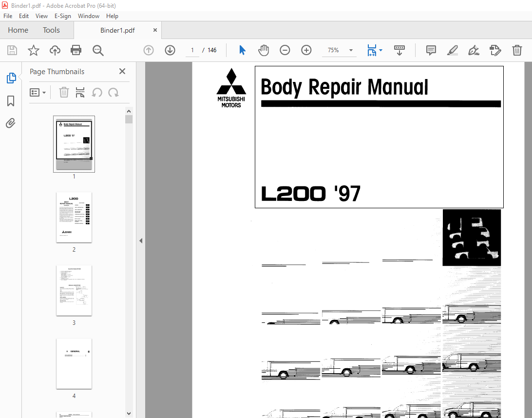Viewport: 532px width, 418px height.
Task: Open thumbnails panel options dropdown
Action: click(x=38, y=92)
